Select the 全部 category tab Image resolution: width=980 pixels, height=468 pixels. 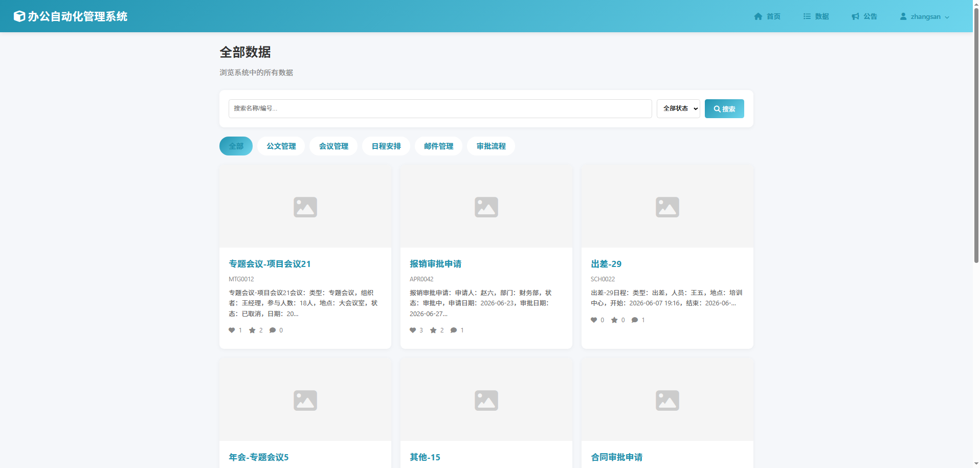pyautogui.click(x=236, y=146)
